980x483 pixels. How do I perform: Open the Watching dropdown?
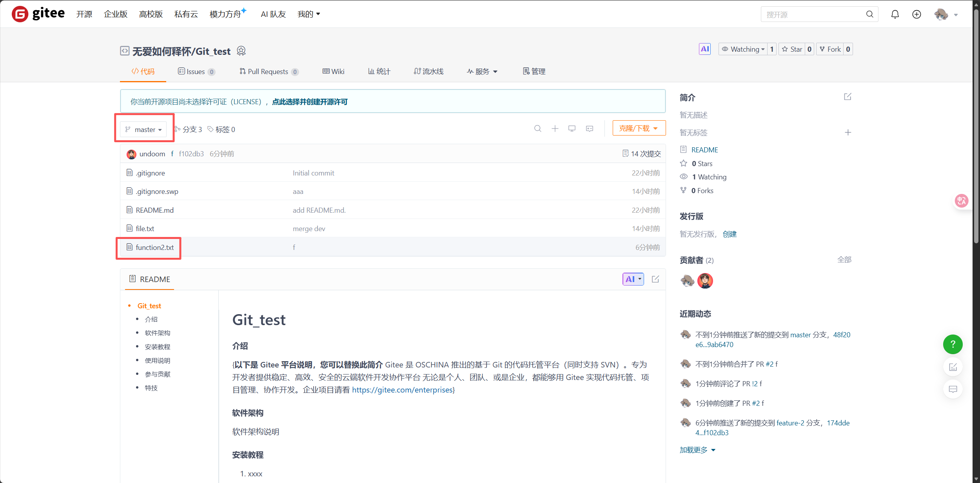coord(743,49)
